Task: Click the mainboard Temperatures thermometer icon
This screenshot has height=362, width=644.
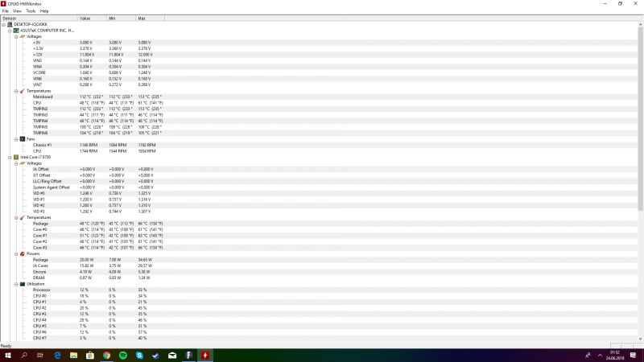Action: coord(23,91)
